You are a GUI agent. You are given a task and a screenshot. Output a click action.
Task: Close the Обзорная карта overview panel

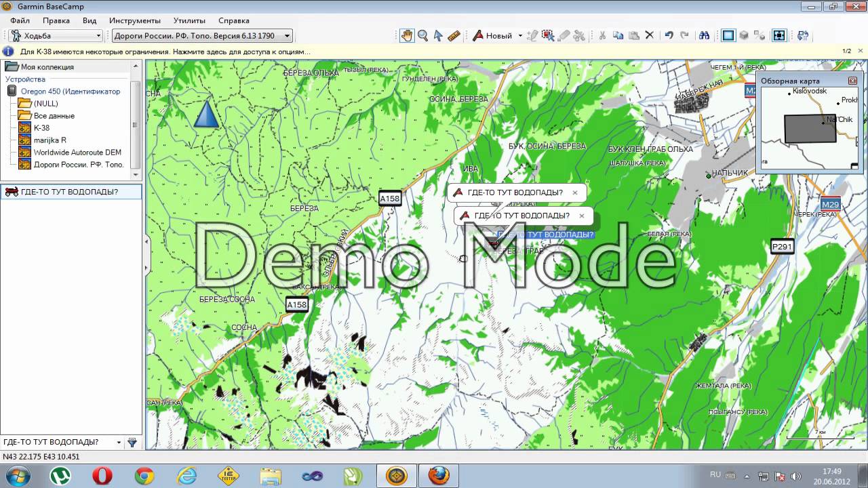click(x=852, y=81)
